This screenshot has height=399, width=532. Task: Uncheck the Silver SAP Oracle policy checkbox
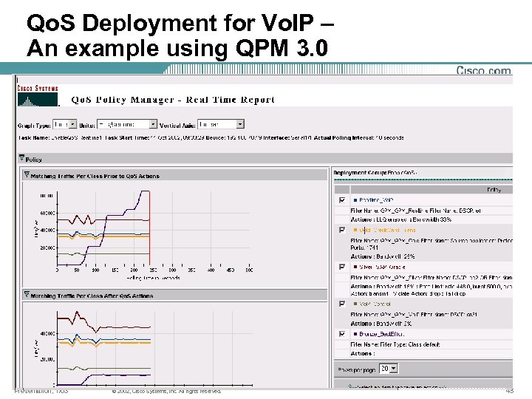tap(342, 267)
